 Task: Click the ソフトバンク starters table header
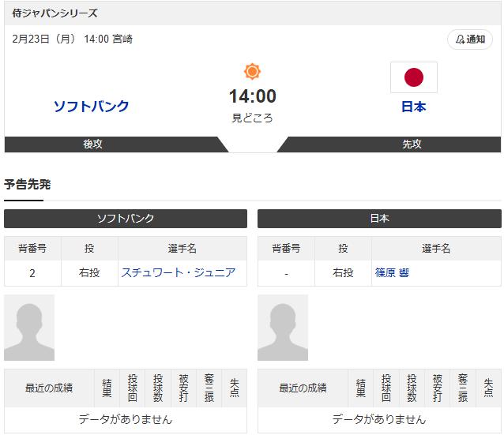[x=126, y=219]
